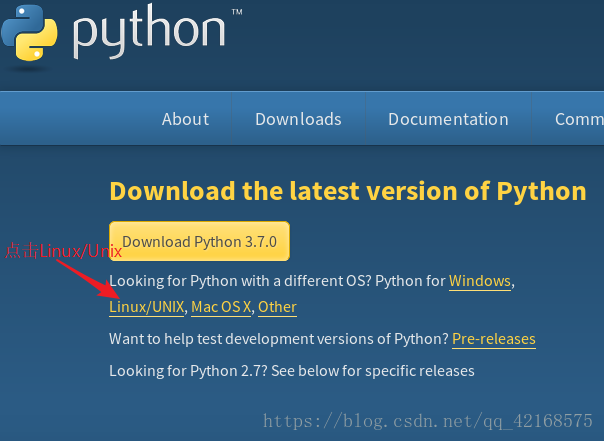Viewport: 604px width, 441px height.
Task: Open the About menu
Action: [x=185, y=119]
